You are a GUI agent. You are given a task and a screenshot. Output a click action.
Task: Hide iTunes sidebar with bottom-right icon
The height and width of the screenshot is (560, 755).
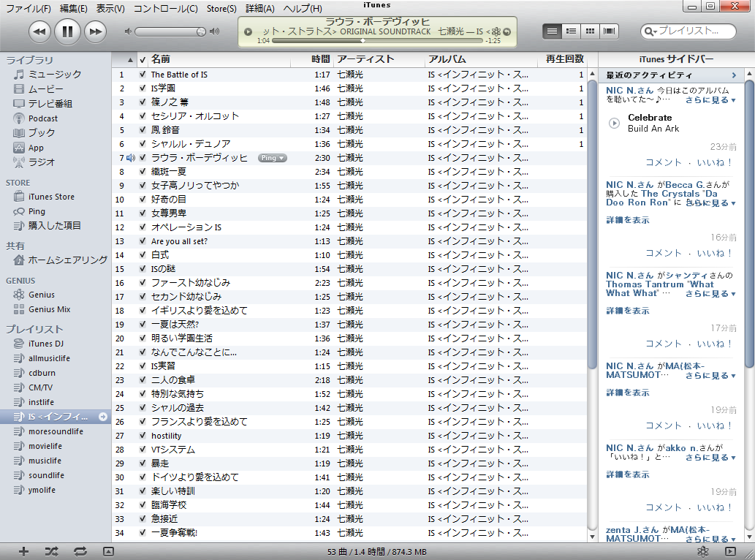click(730, 552)
